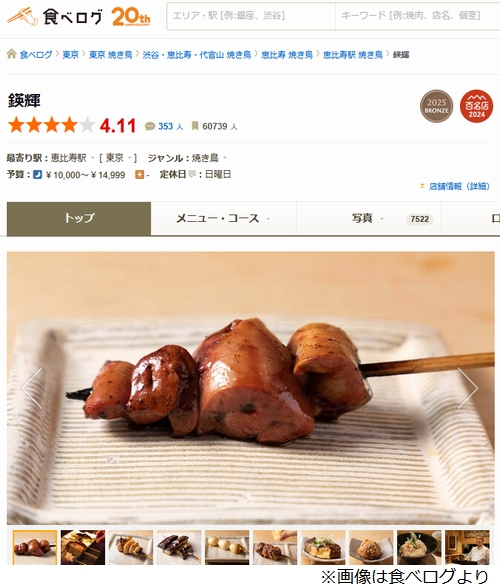Open 353 人 reviews link

point(171,126)
